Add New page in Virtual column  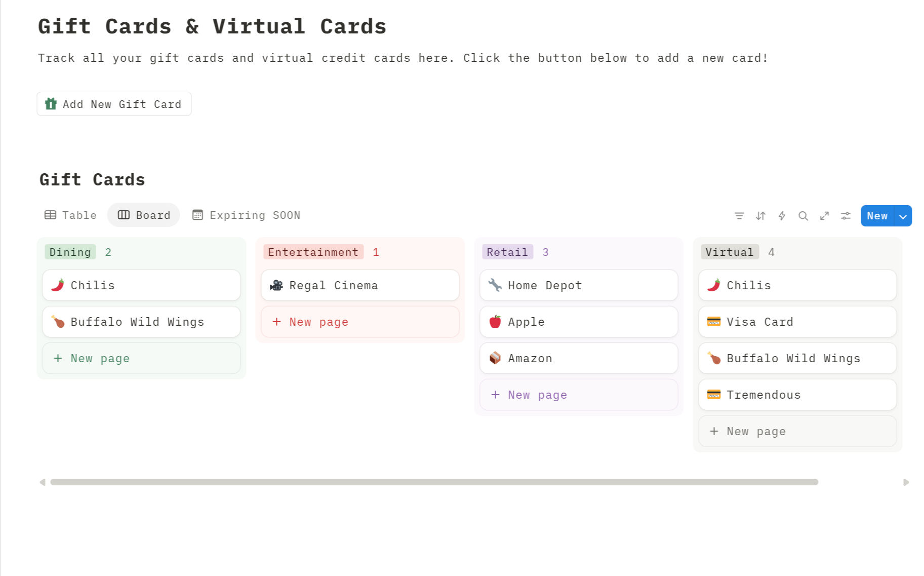pos(797,431)
